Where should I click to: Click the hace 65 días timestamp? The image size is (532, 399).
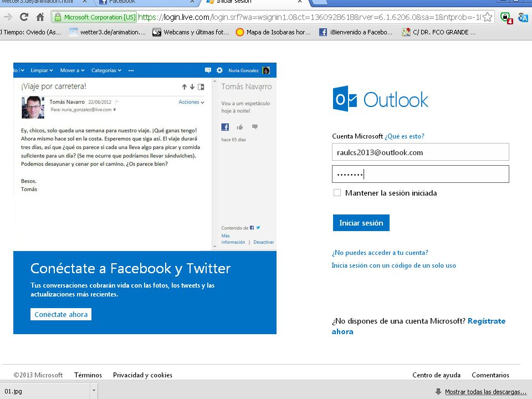point(233,140)
